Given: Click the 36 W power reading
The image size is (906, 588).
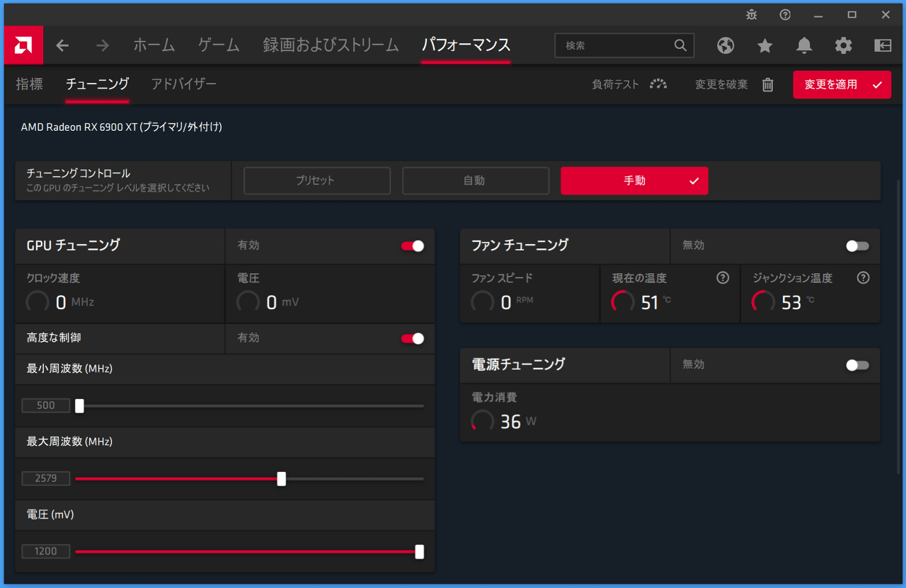Looking at the screenshot, I should tap(518, 422).
